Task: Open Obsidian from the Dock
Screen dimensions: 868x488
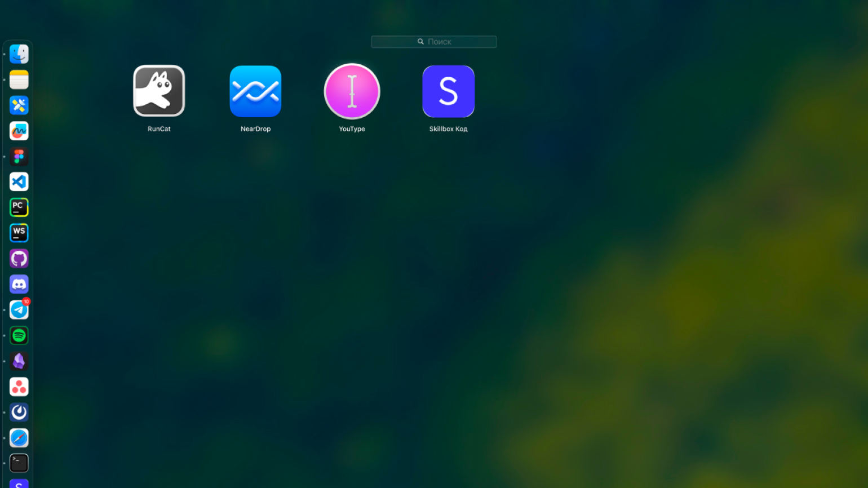Action: 19,361
